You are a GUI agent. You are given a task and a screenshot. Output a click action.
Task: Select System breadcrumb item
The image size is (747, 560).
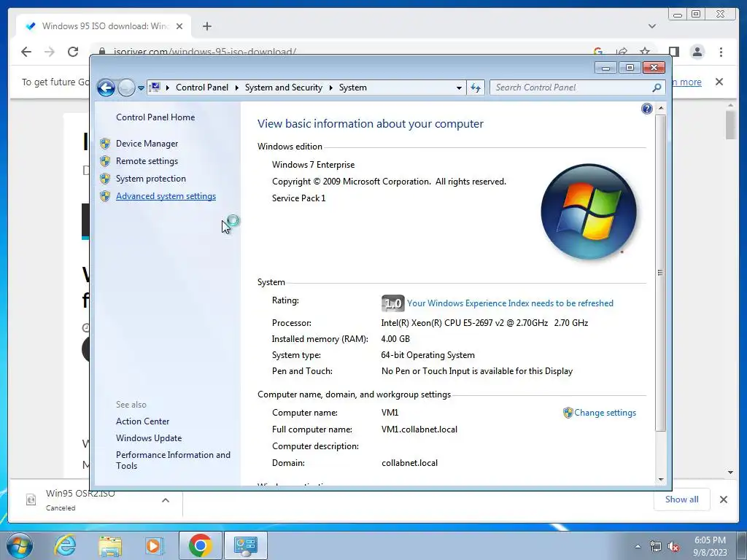[x=352, y=87]
